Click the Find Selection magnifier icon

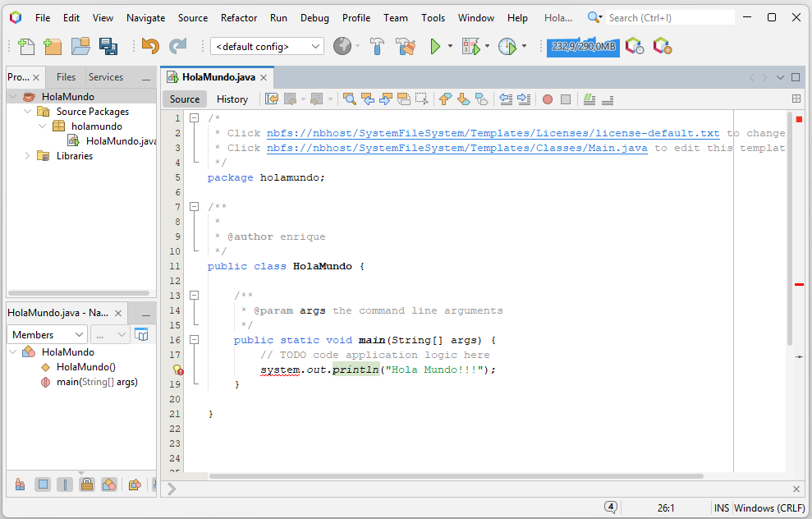[x=350, y=99]
